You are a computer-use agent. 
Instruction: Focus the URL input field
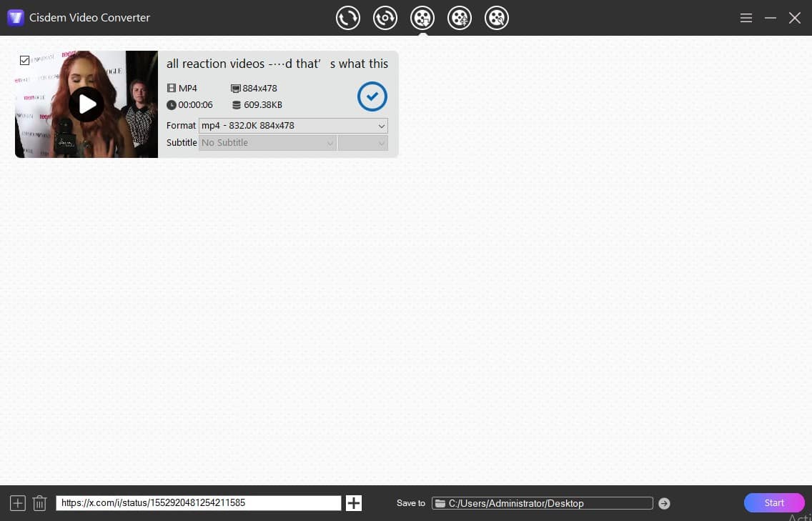point(198,503)
